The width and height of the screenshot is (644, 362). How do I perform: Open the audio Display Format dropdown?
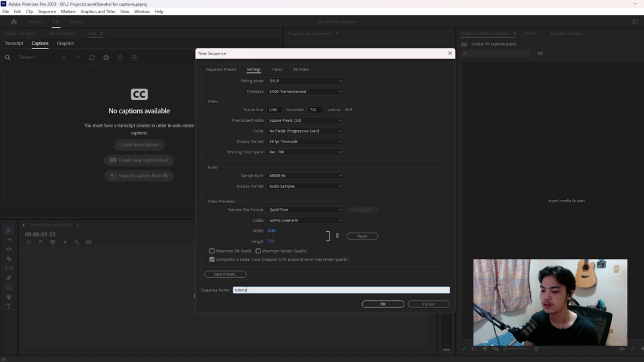pos(305,186)
